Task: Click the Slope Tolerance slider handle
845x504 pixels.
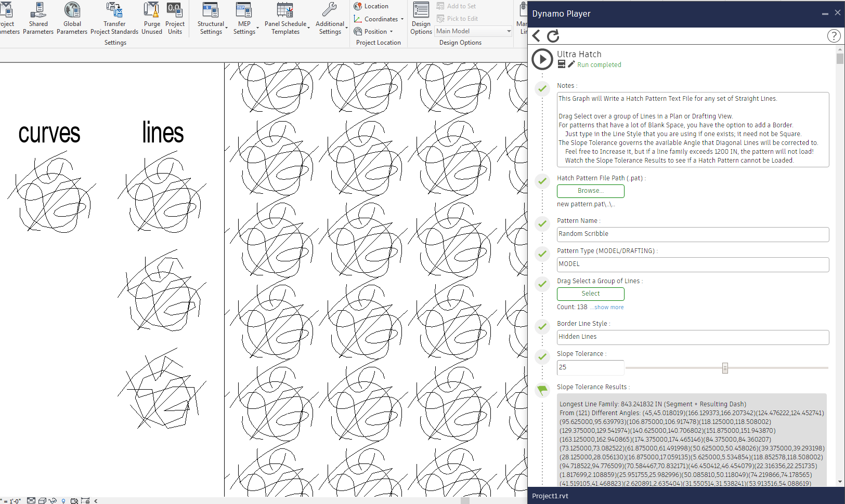Action: coord(725,368)
